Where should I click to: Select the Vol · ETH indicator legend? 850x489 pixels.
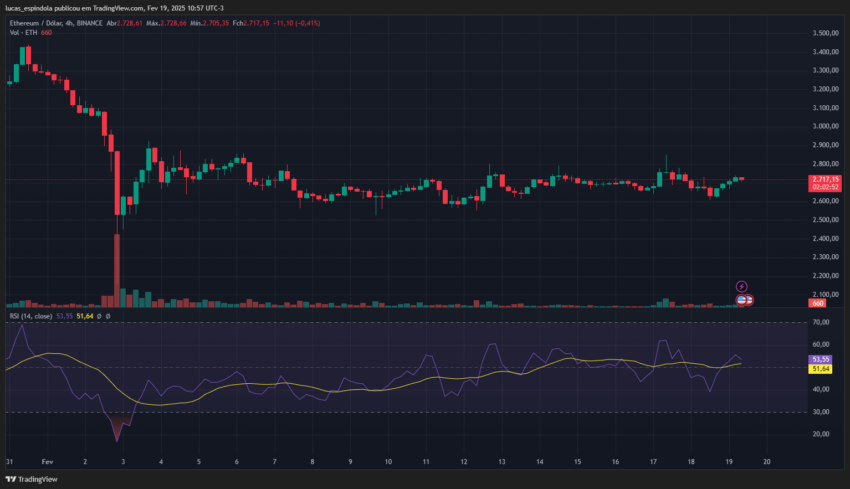[23, 33]
